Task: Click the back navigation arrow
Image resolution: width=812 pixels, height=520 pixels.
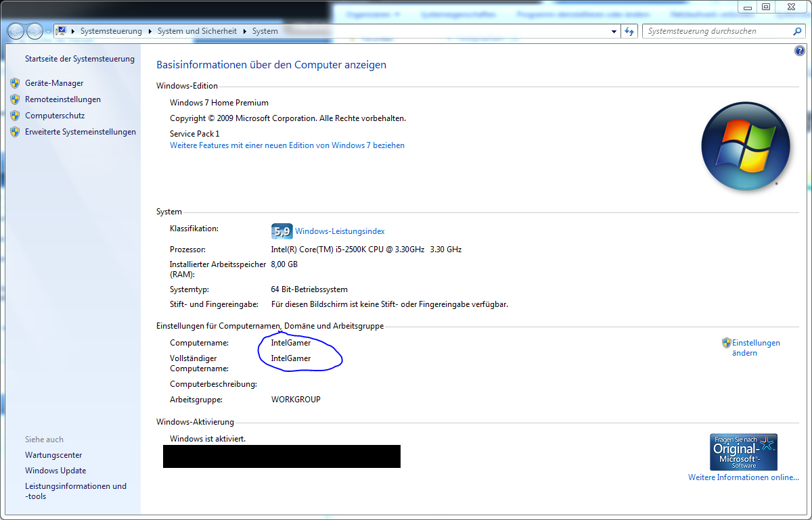Action: tap(16, 31)
